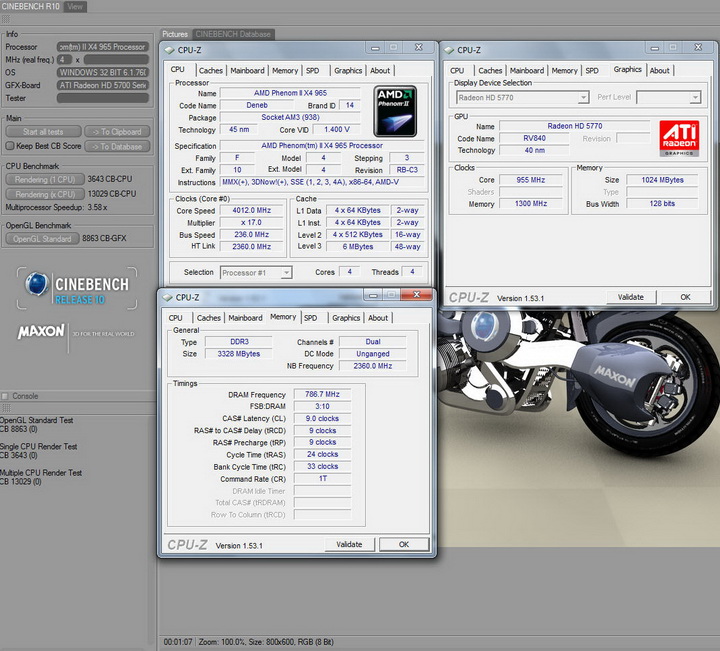The height and width of the screenshot is (651, 720).
Task: Switch to the CINEBENCH Database tab
Action: coord(231,34)
